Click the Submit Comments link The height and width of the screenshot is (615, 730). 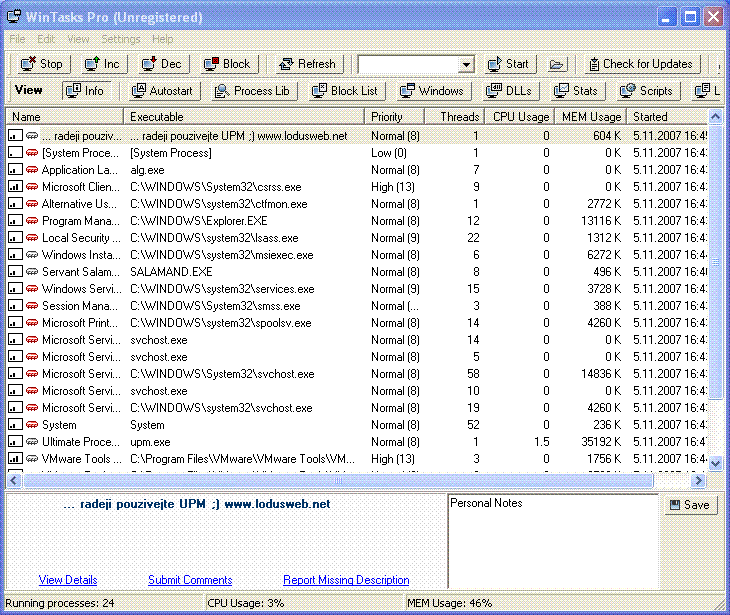tap(190, 580)
